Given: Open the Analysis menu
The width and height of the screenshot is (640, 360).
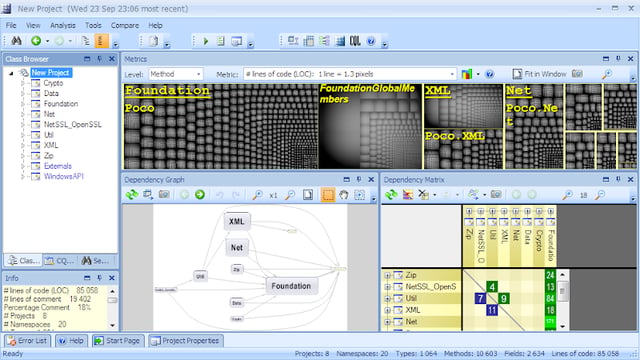Looking at the screenshot, I should click(63, 25).
